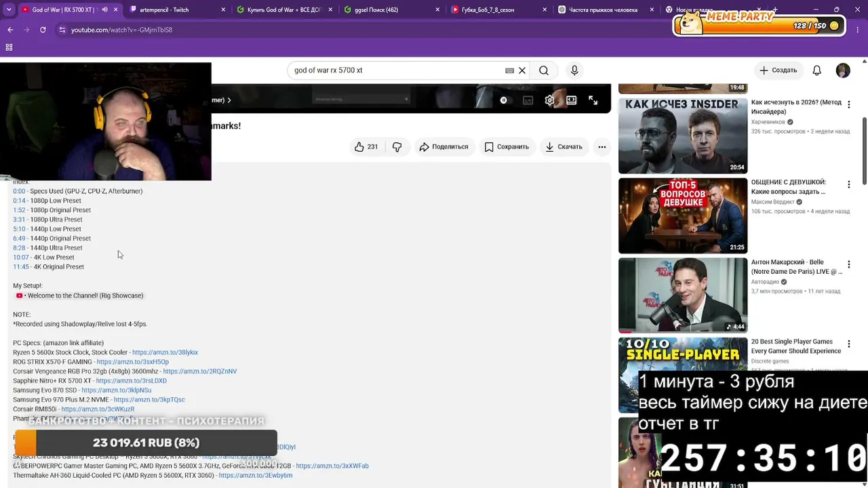
Task: Jump to the 10:07 4K Low Preset timestamp
Action: tap(21, 258)
